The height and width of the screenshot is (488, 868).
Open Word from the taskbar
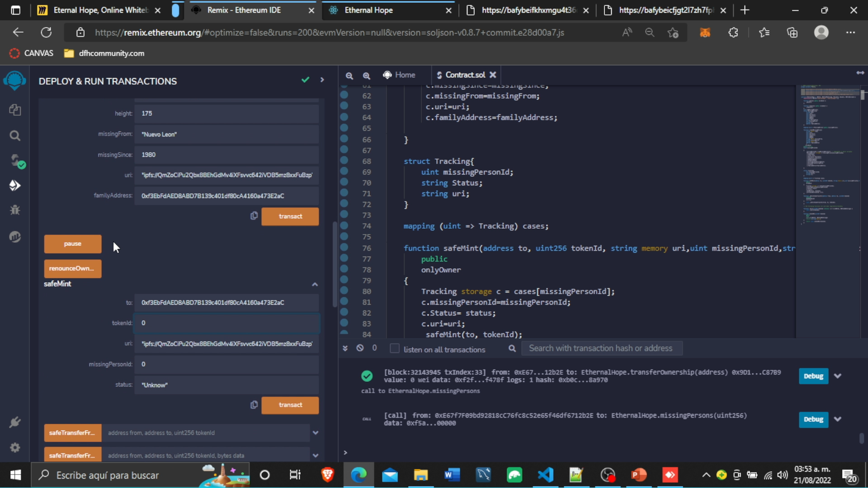click(x=452, y=475)
